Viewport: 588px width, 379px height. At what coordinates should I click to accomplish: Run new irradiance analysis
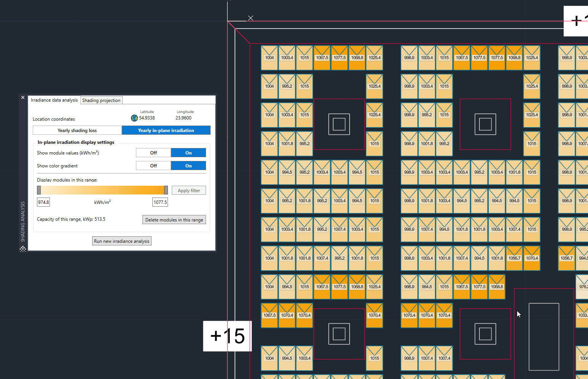(x=122, y=241)
